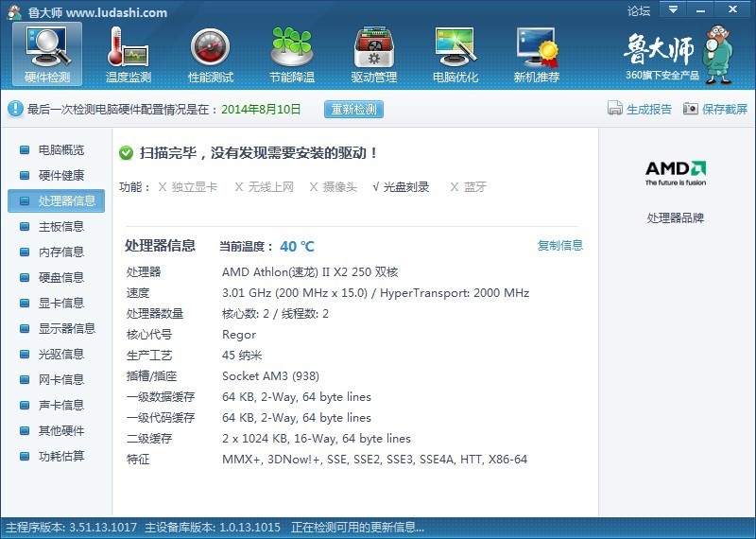Close the 鲁大师 window
Screen dimensions: 756x539
tap(733, 9)
